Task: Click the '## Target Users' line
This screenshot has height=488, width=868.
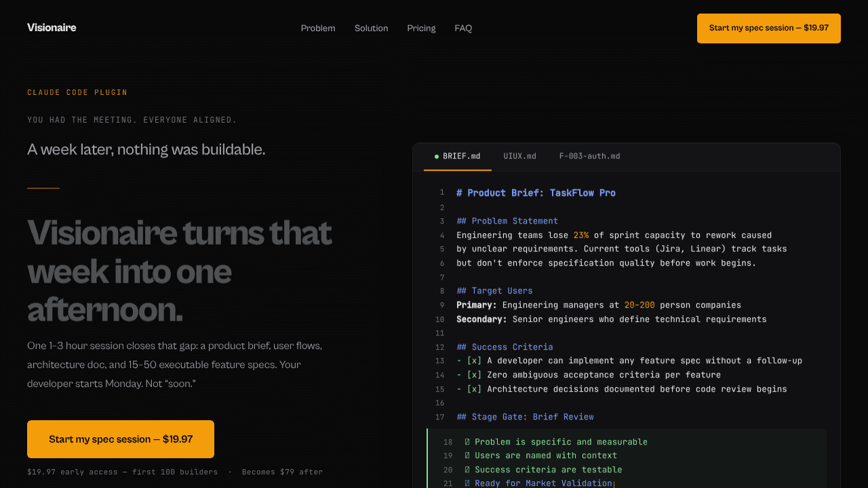Action: pyautogui.click(x=494, y=291)
